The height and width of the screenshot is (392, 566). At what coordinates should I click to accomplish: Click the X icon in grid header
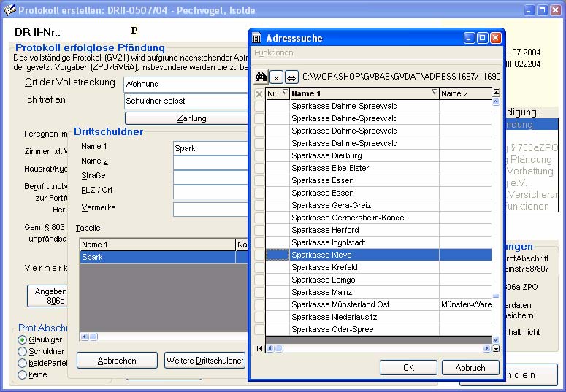click(x=259, y=93)
